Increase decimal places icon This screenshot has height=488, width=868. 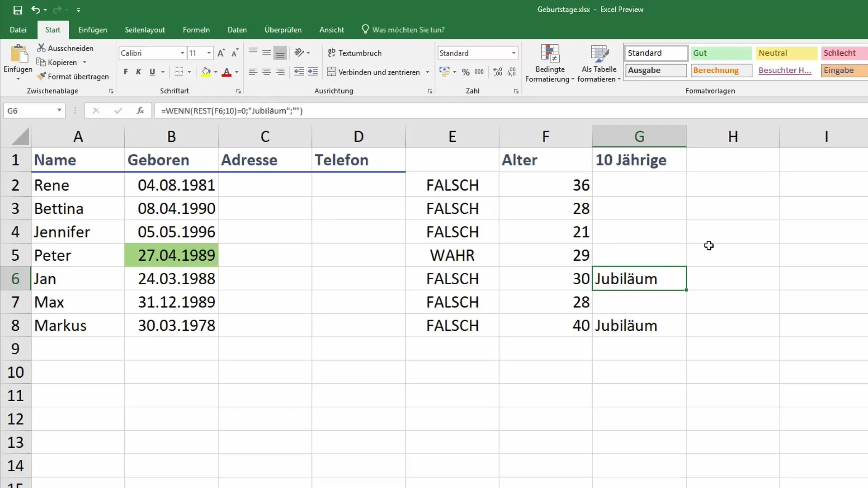pyautogui.click(x=498, y=72)
